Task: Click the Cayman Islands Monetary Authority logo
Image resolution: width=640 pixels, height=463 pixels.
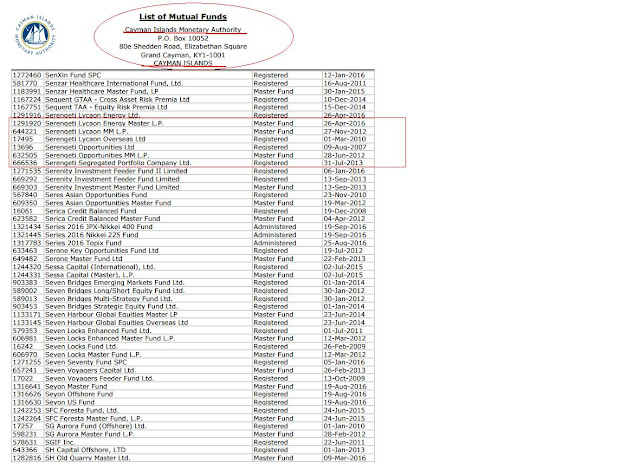Action: click(35, 35)
